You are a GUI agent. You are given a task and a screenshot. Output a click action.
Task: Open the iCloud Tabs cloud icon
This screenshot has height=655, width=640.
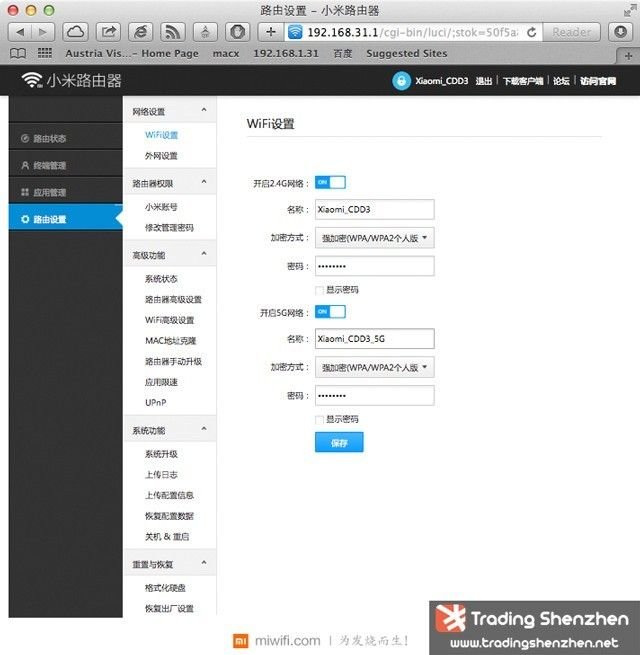(75, 32)
